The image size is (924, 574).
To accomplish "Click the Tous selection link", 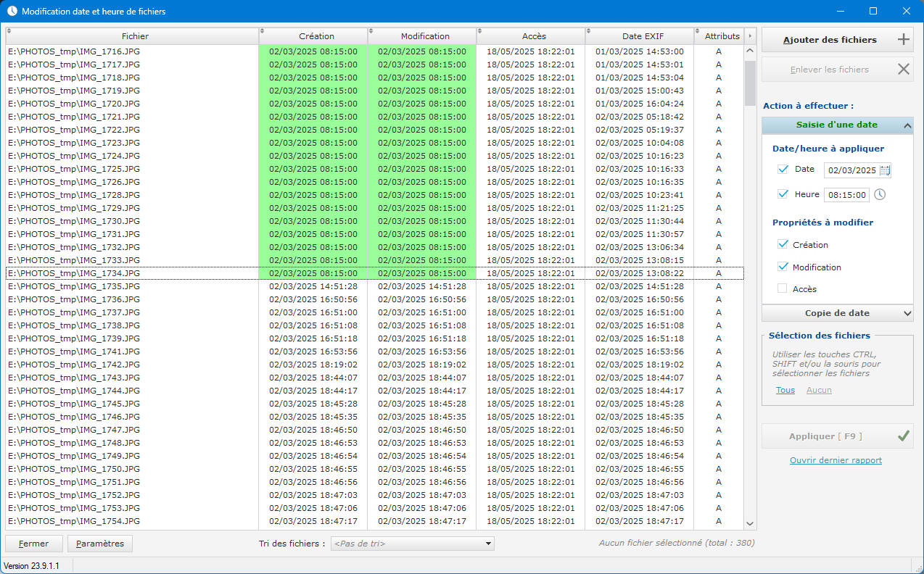I will (785, 390).
